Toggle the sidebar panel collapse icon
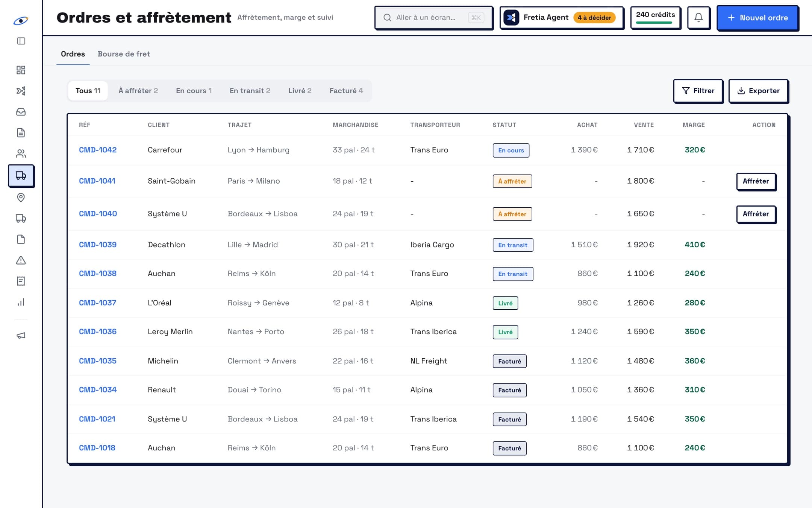 [21, 41]
